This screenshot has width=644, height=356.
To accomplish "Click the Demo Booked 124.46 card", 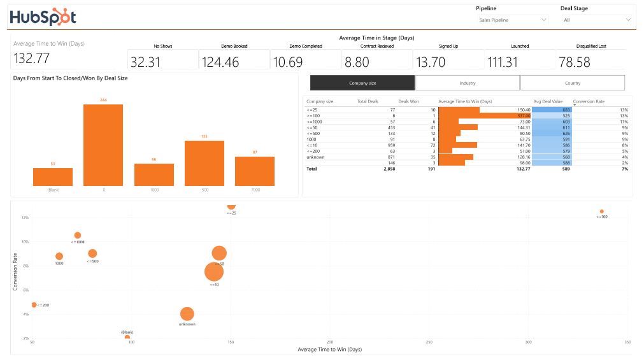I will click(x=234, y=59).
